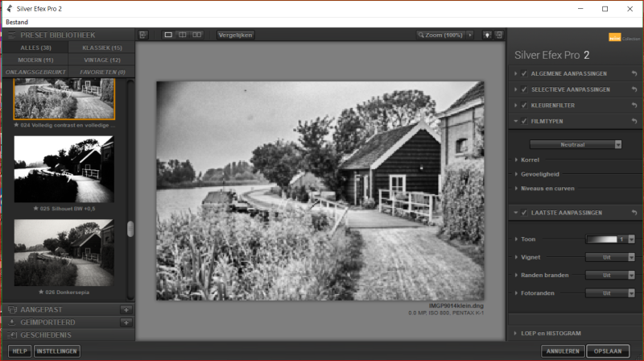Mark preset 024 as favorite star
Screen dimensions: 644x361
(x=16, y=125)
